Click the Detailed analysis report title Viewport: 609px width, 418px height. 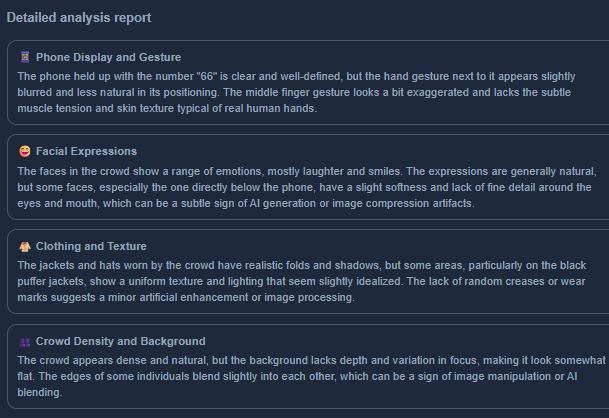[x=79, y=18]
